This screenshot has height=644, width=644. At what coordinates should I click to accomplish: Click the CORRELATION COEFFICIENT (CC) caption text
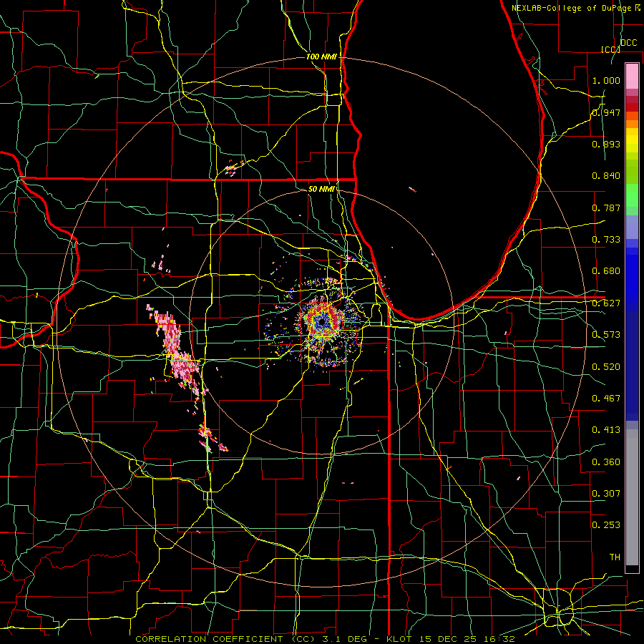[225, 639]
